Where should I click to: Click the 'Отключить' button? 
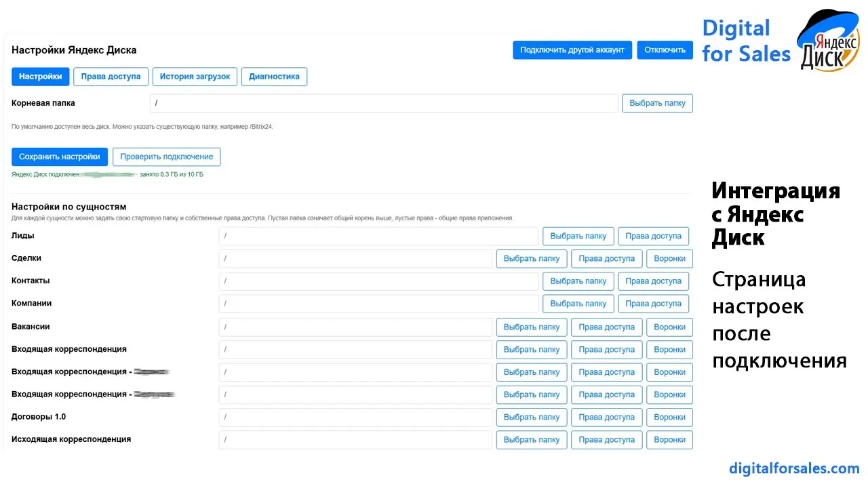(665, 50)
